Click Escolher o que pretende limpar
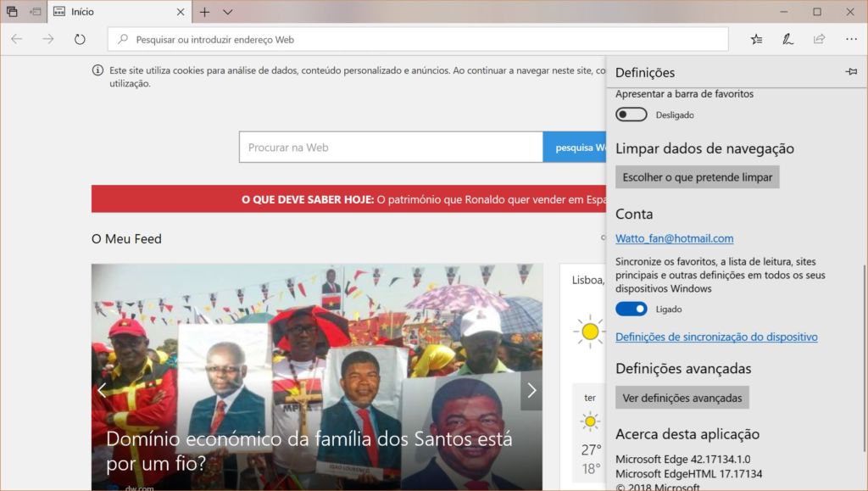The image size is (868, 491). pos(698,177)
